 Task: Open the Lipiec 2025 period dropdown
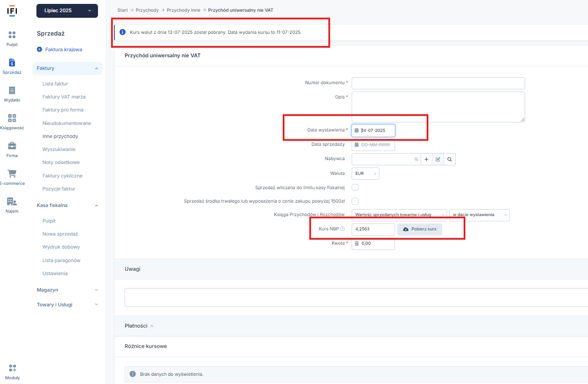click(67, 10)
